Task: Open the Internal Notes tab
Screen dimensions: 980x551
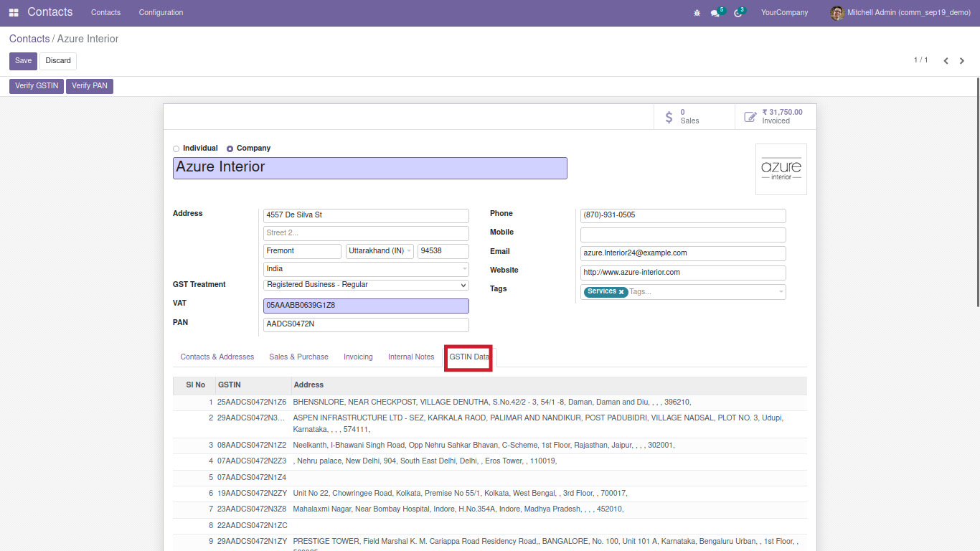Action: 411,357
